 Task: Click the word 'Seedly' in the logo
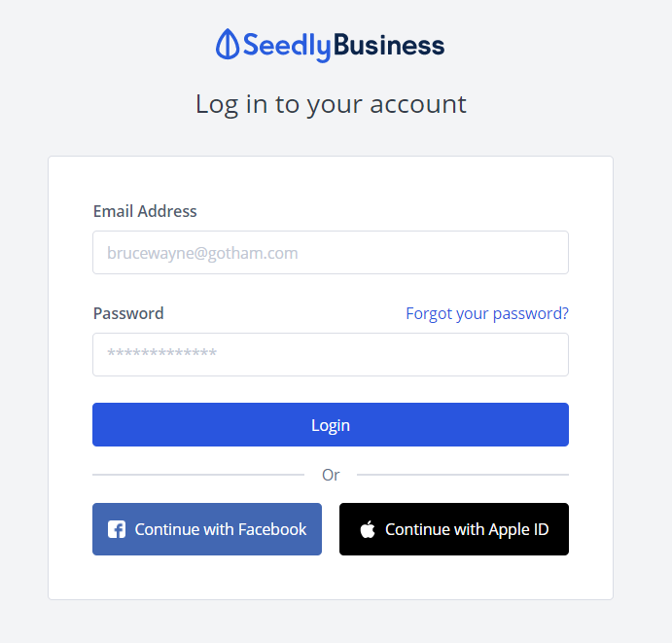(287, 45)
